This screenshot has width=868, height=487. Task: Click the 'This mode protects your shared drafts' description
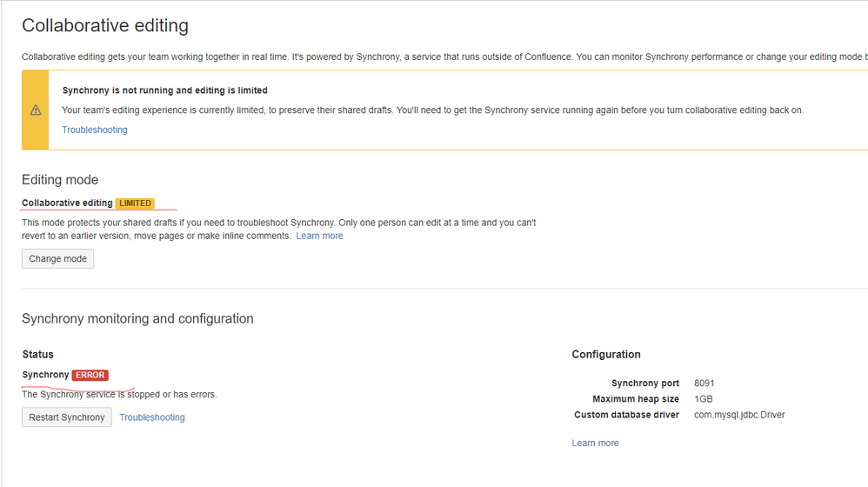(279, 229)
